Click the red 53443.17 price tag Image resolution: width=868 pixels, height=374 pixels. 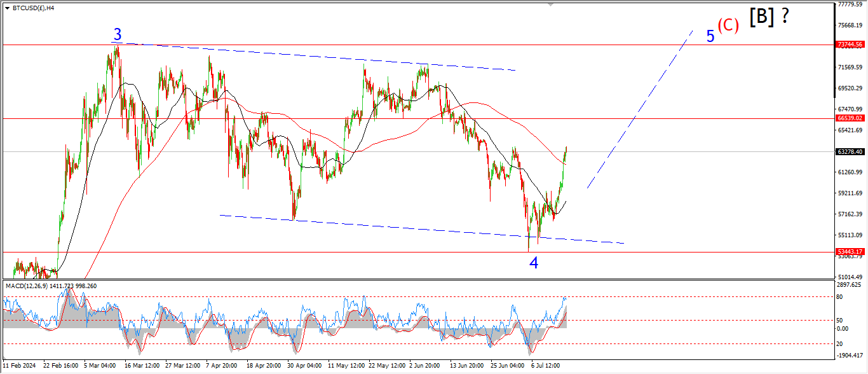[850, 252]
